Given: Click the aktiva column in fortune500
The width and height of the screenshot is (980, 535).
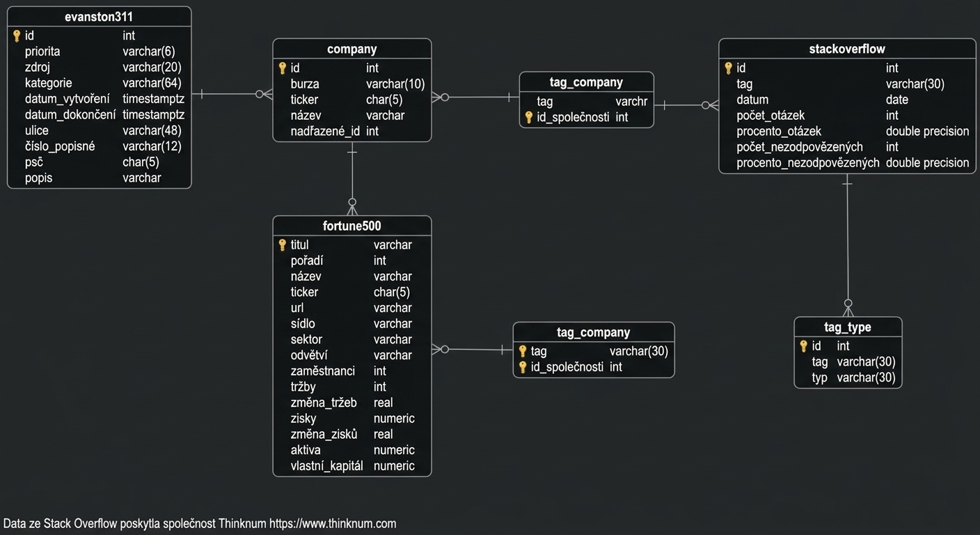Looking at the screenshot, I should point(306,450).
